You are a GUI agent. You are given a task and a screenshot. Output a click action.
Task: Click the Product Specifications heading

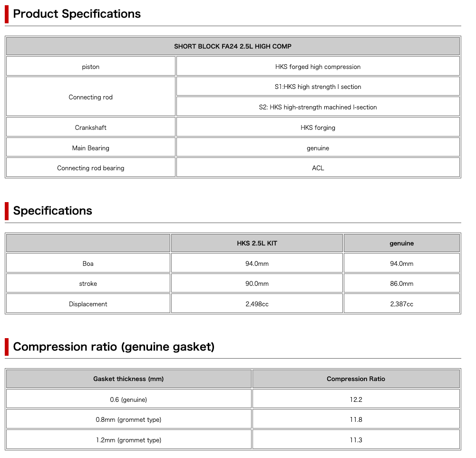(77, 14)
